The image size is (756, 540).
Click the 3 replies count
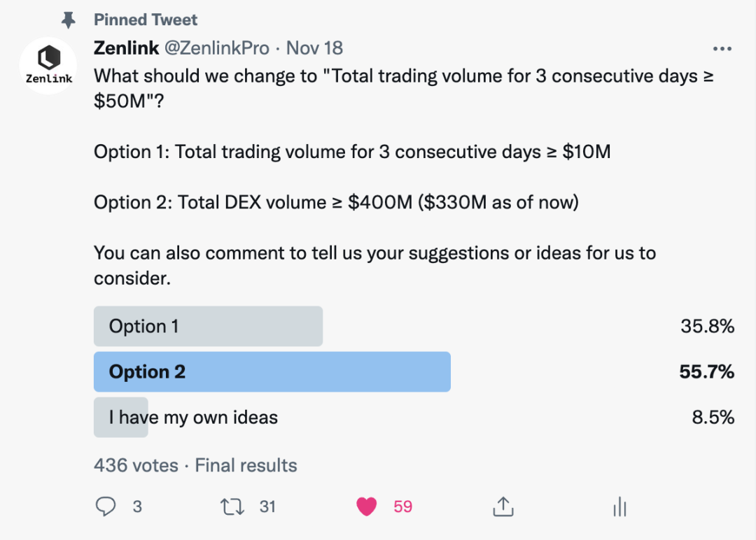click(137, 506)
